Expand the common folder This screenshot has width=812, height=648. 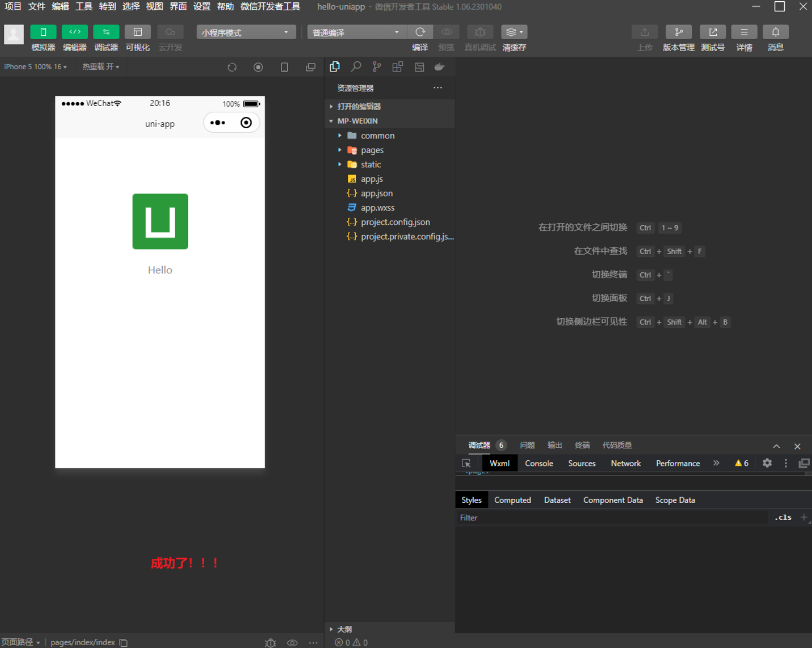click(x=390, y=135)
